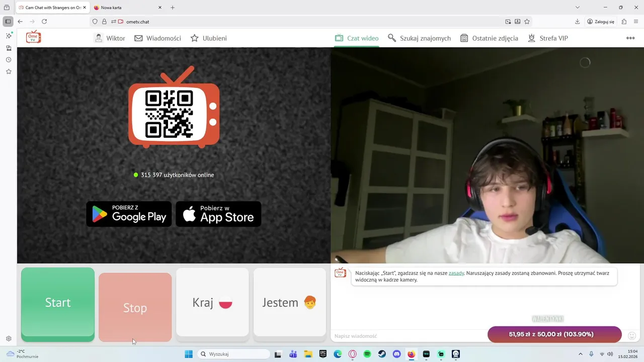
Task: Click the green Start button
Action: point(58,304)
